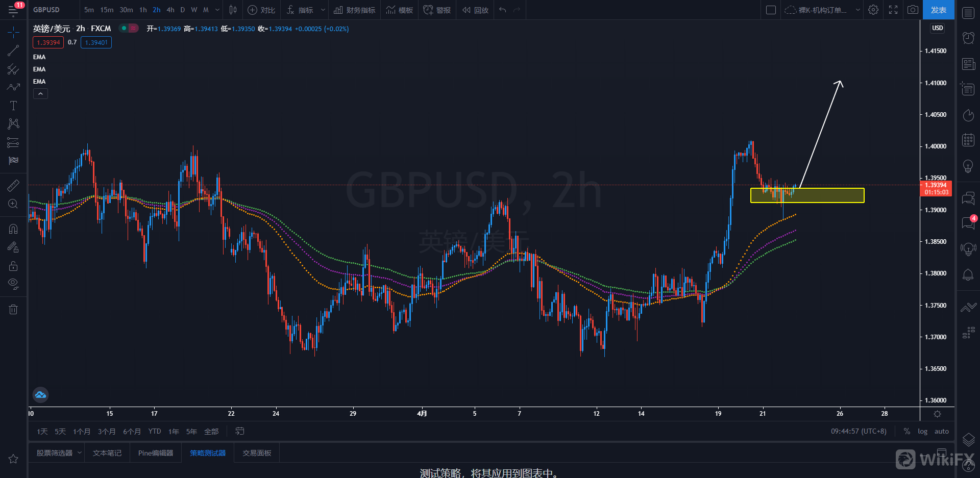The image size is (980, 478).
Task: Open the 交易面板 tab
Action: tap(257, 453)
